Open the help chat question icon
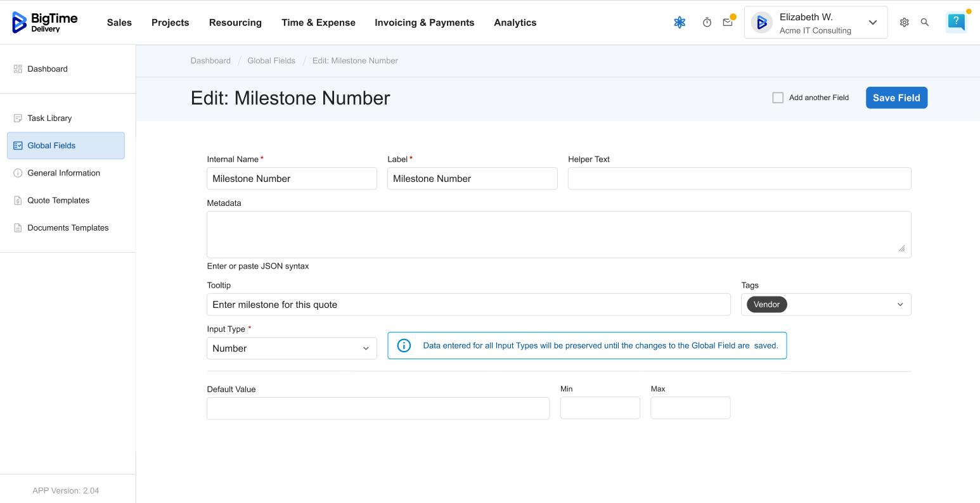 pos(956,22)
